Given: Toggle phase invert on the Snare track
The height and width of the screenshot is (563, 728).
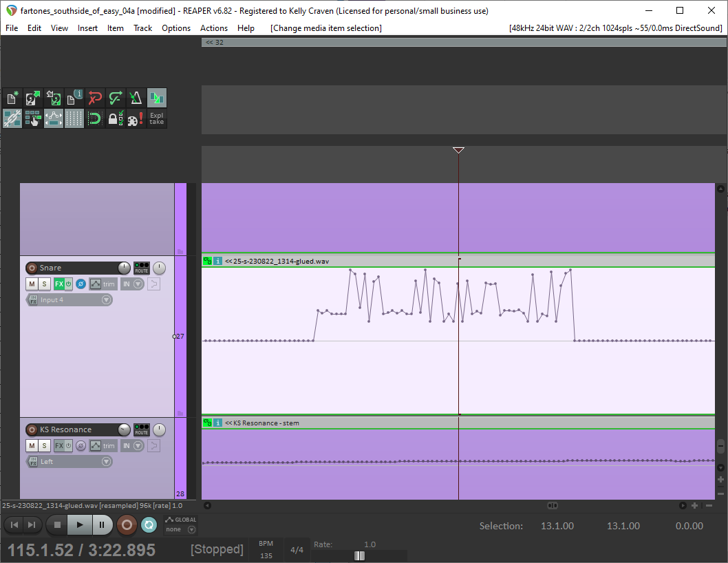Looking at the screenshot, I should coord(81,284).
